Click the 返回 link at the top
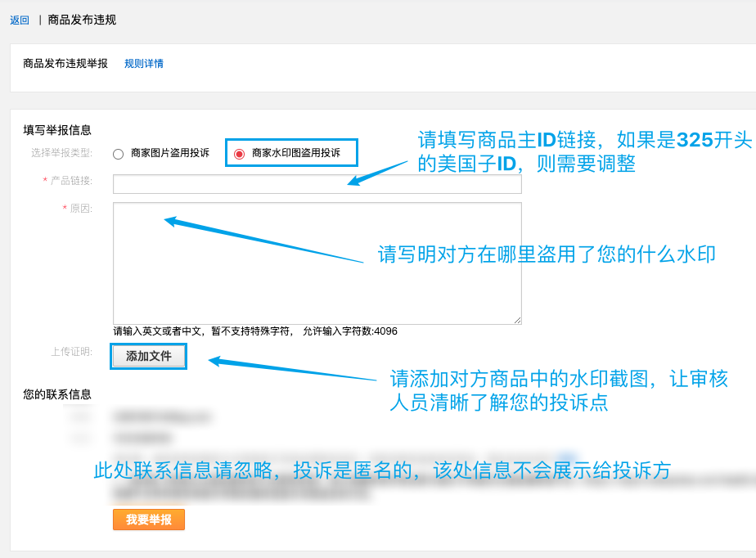This screenshot has width=756, height=558. [x=20, y=20]
